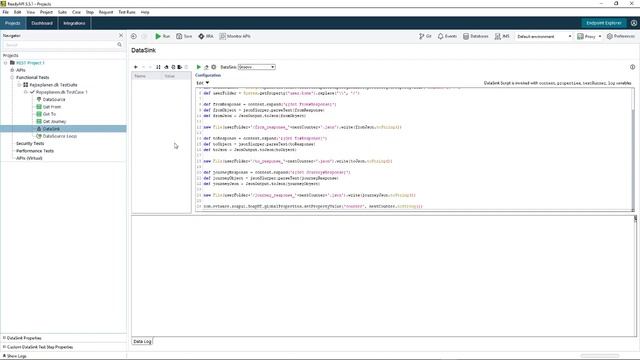Open the Test Runs menu
The width and height of the screenshot is (640, 360).
point(127,12)
